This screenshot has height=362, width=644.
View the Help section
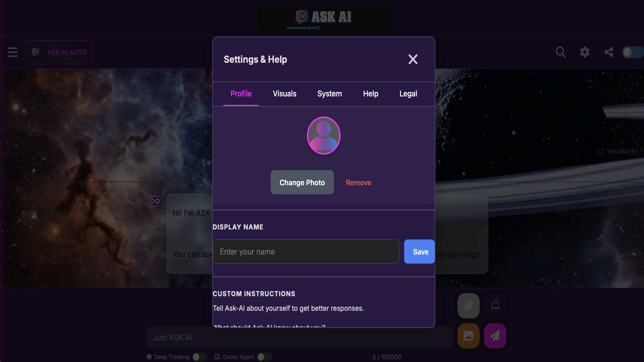pyautogui.click(x=370, y=94)
